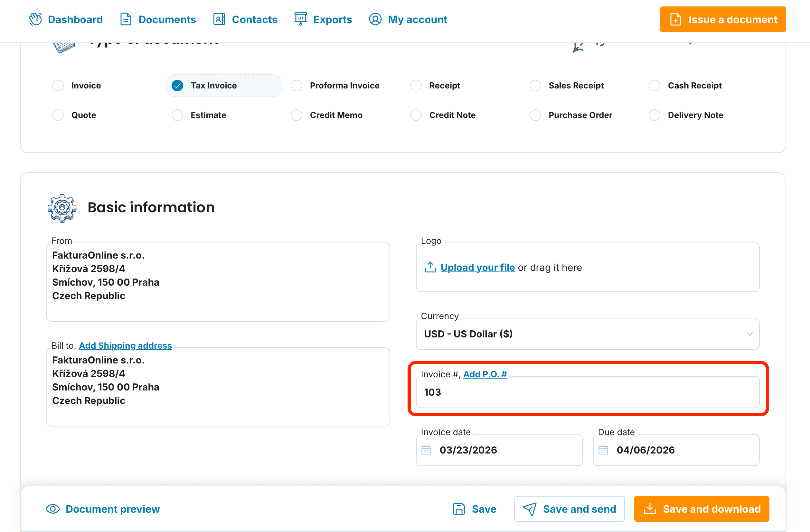Navigate to Exports
This screenshot has width=810, height=532.
[x=323, y=19]
